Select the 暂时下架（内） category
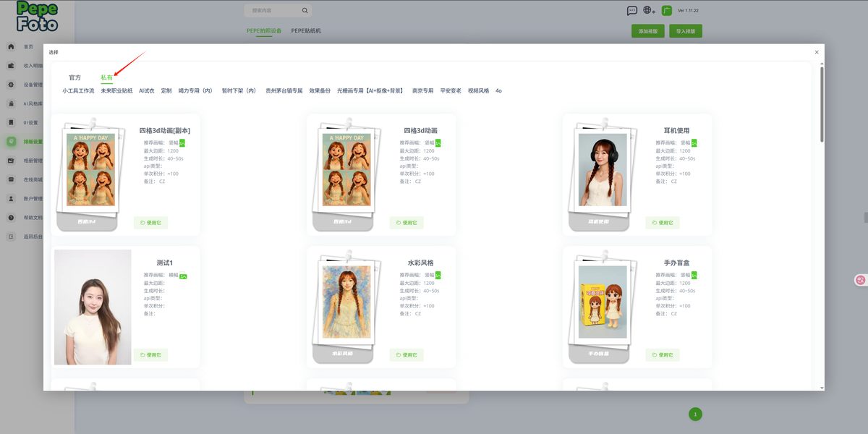Image resolution: width=868 pixels, height=434 pixels. [x=240, y=91]
